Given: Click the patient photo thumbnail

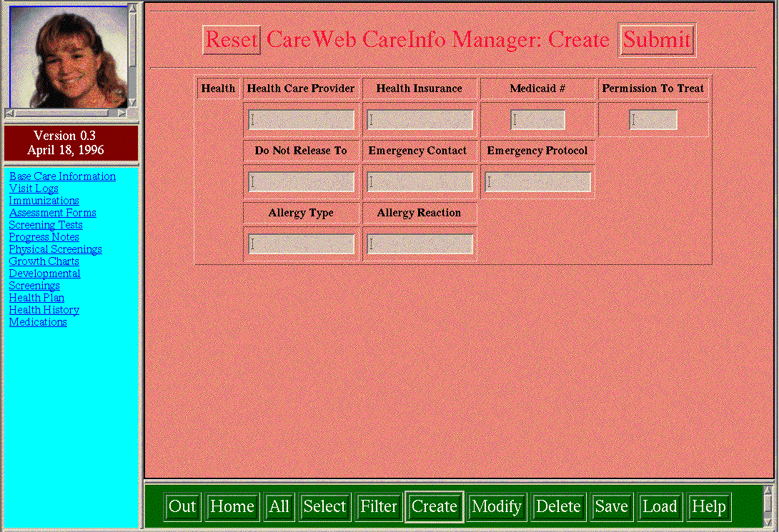Looking at the screenshot, I should coord(69,57).
